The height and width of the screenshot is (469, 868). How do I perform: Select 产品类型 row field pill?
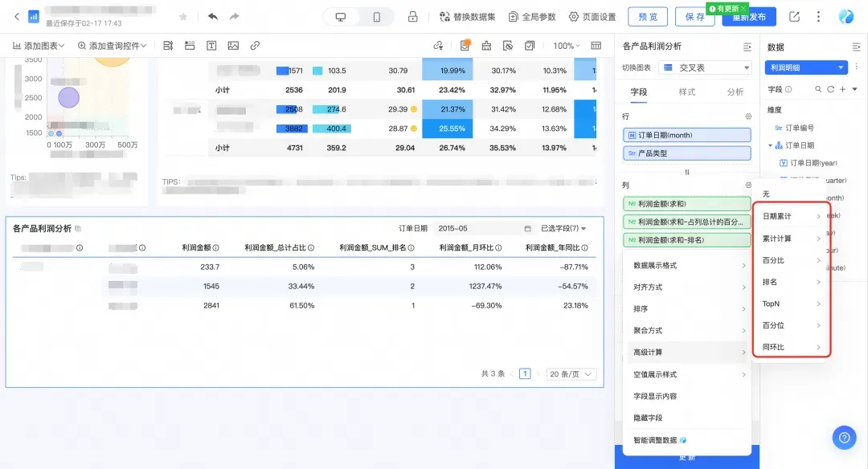coord(687,153)
